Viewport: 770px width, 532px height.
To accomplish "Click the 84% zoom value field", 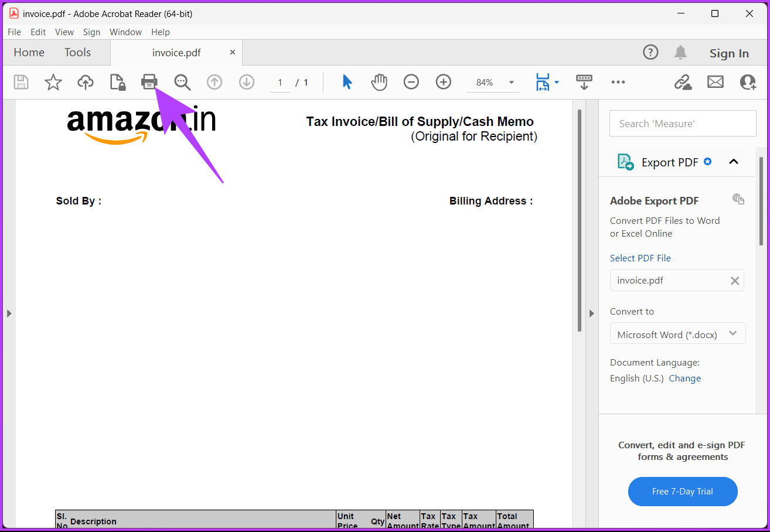I will pyautogui.click(x=485, y=83).
